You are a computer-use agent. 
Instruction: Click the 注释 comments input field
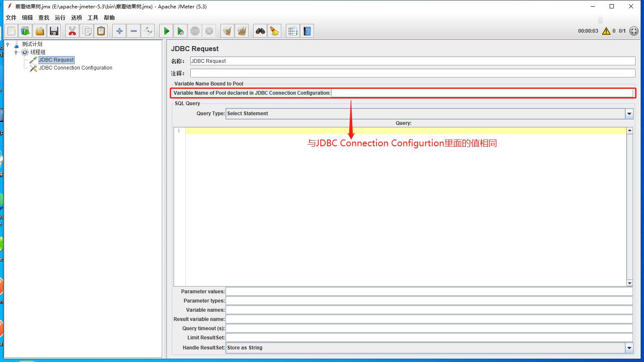(x=413, y=73)
